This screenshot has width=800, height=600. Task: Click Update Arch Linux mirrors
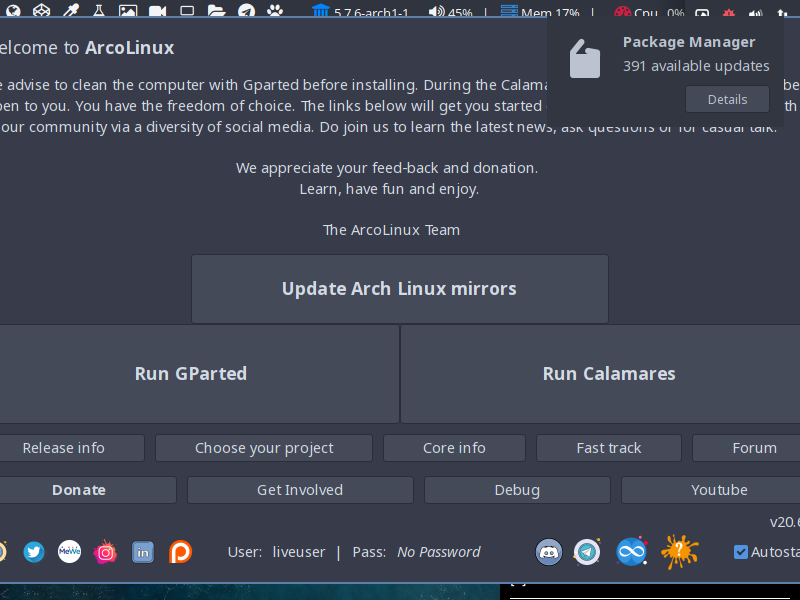tap(399, 289)
